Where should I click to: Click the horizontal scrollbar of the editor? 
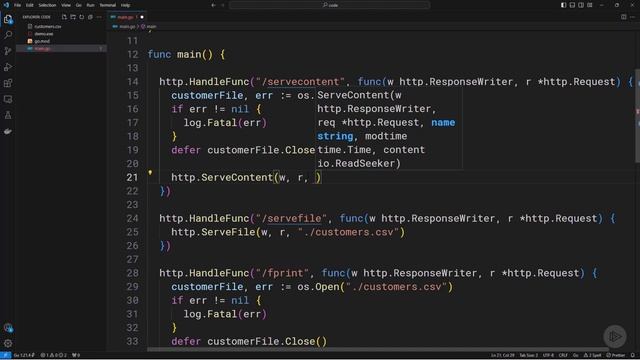(x=378, y=349)
